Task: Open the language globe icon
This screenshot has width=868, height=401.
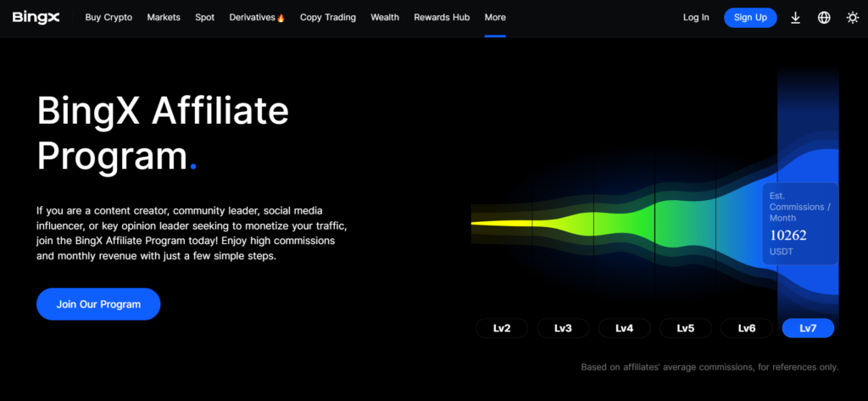Action: [824, 18]
